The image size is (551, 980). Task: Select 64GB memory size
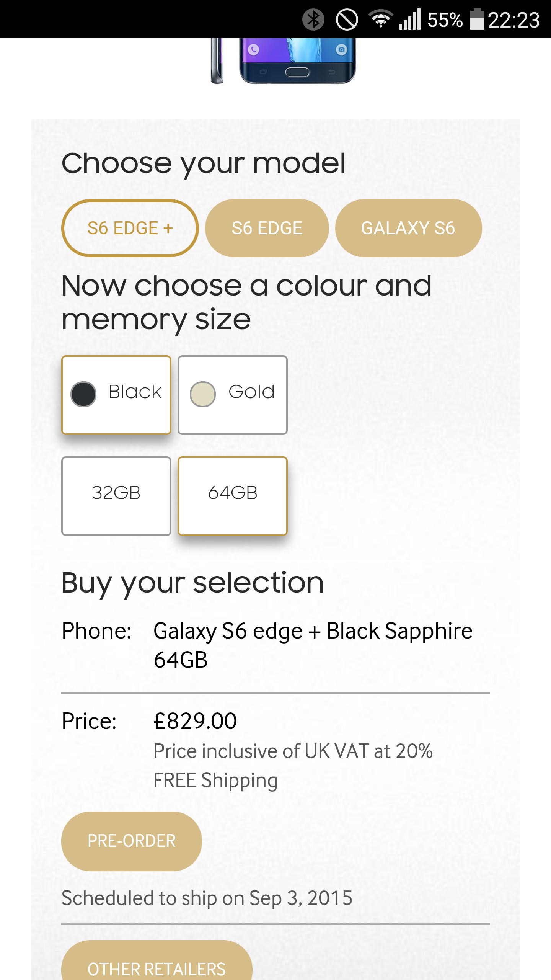[x=233, y=496]
